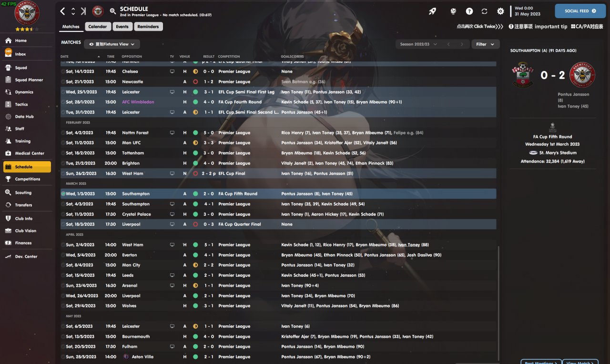Sort by the Goalscorers column header
Screen dimensions: 610x364
click(x=292, y=57)
